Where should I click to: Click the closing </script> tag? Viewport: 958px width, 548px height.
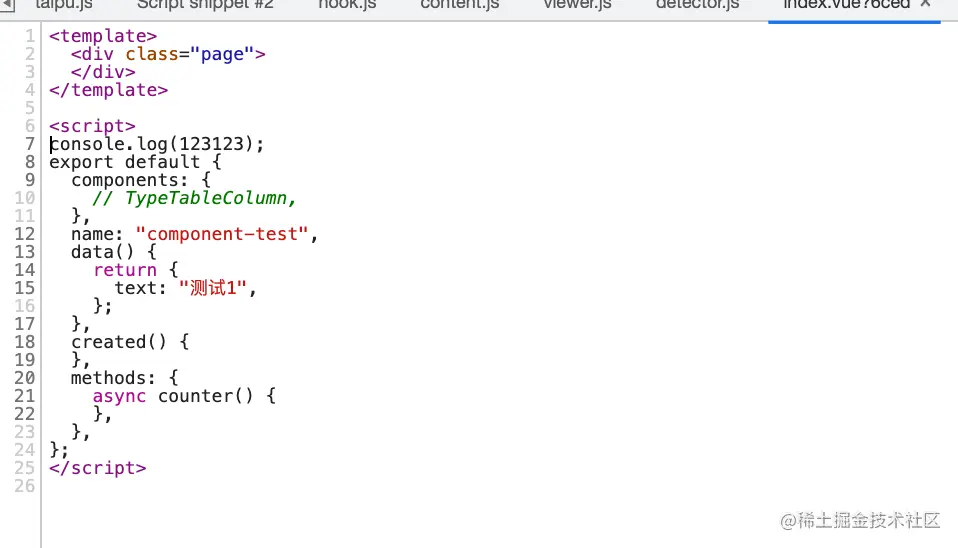click(x=98, y=468)
